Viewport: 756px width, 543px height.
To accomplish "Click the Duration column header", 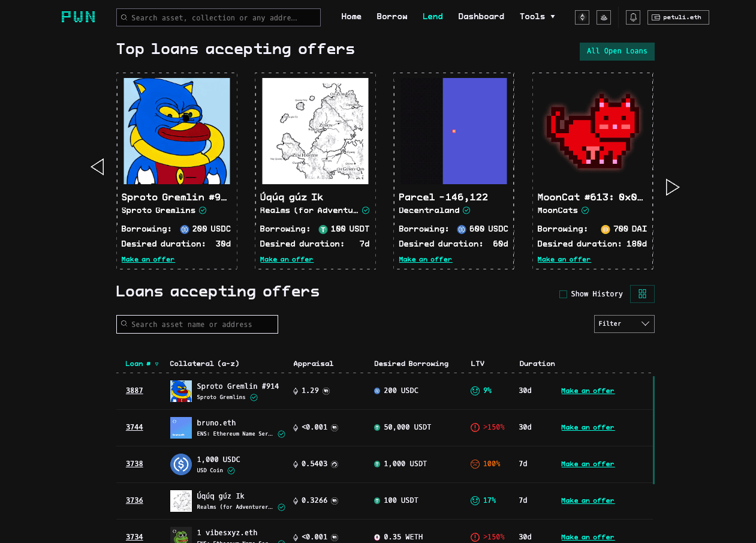I will click(x=537, y=364).
